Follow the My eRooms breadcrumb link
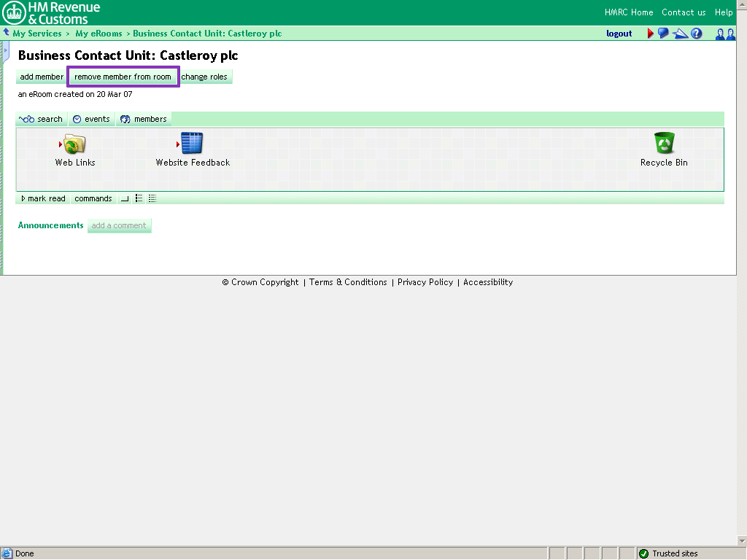Screen dimensions: 747x560 98,34
